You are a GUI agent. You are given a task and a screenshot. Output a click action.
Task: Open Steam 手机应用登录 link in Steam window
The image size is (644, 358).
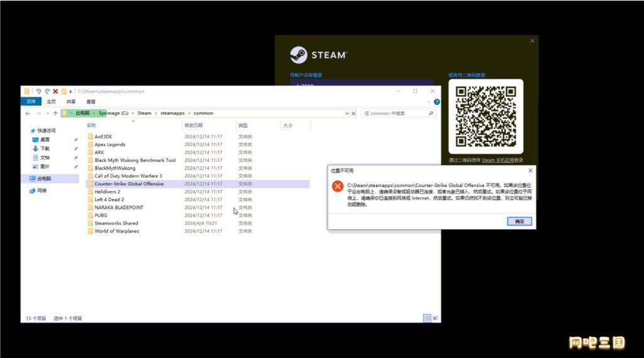[x=502, y=160]
